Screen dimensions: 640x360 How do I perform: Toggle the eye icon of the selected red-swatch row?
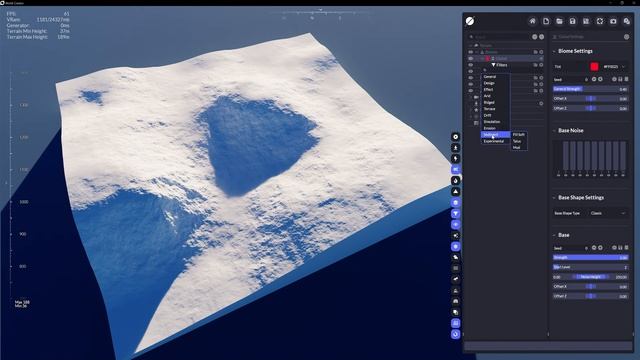(471, 58)
